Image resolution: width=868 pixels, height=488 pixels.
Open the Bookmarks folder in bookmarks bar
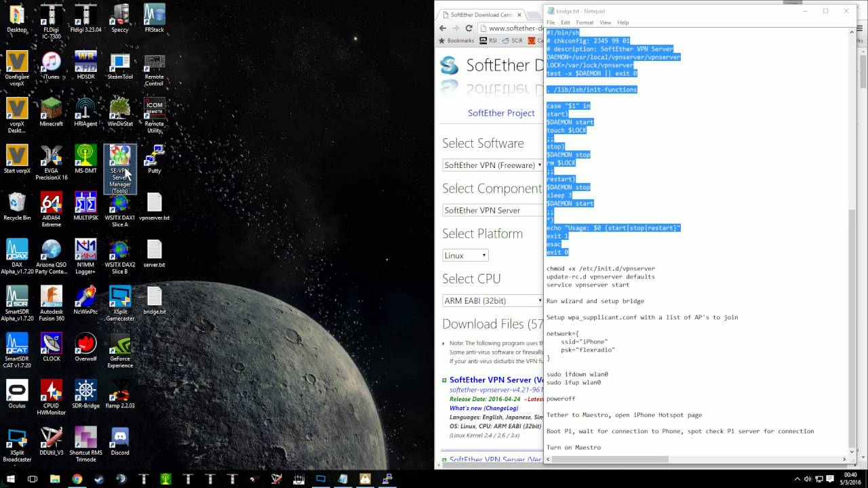coord(456,41)
